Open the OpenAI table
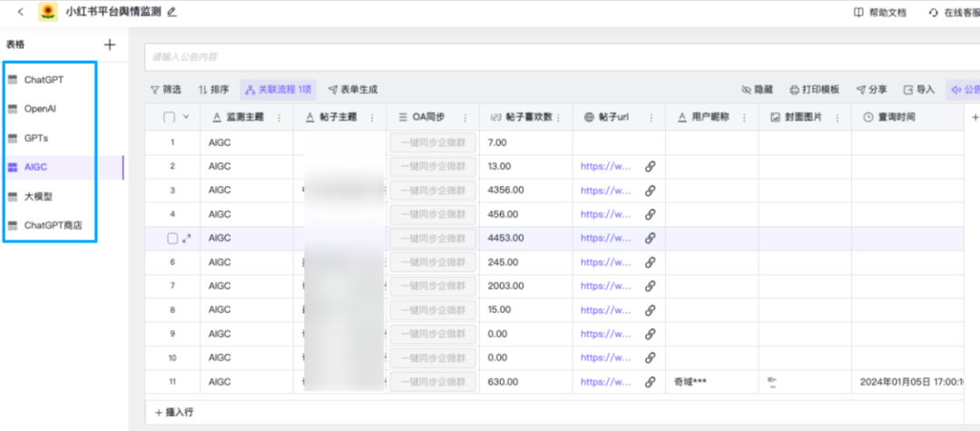 41,109
